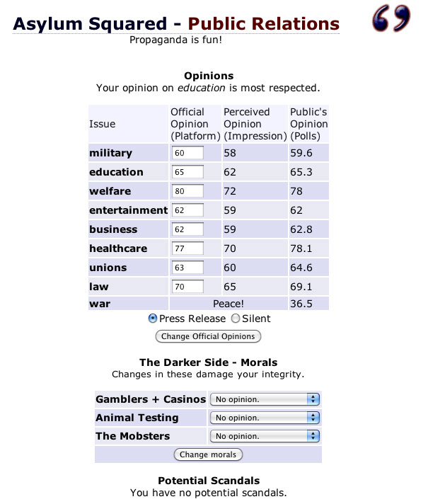This screenshot has height=504, width=428.
Task: Click the unions official opinion box
Action: pos(187,268)
